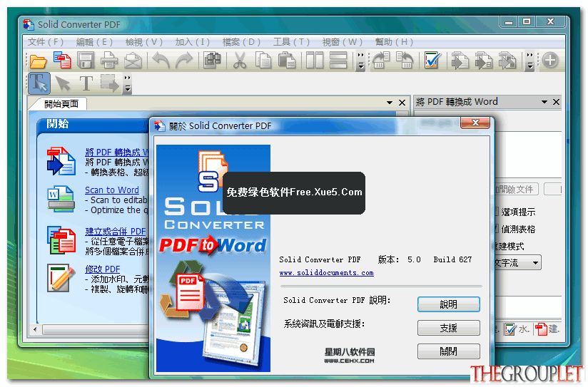The image size is (588, 387).
Task: Click the Create PDF toolbar icon
Action: [62, 61]
